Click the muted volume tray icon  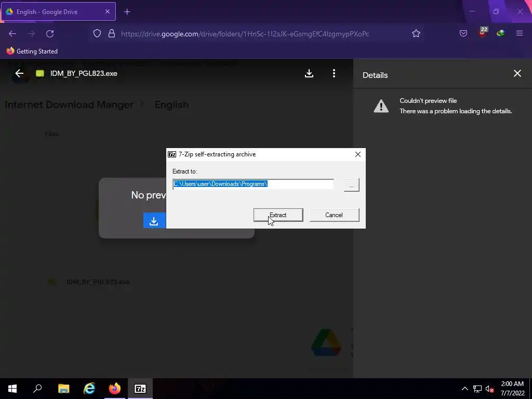[x=489, y=389]
